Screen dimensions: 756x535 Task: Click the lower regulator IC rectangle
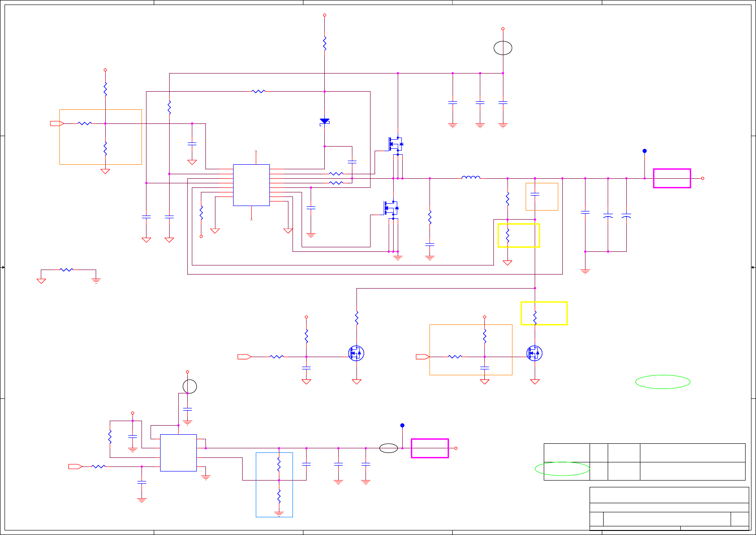click(x=178, y=453)
